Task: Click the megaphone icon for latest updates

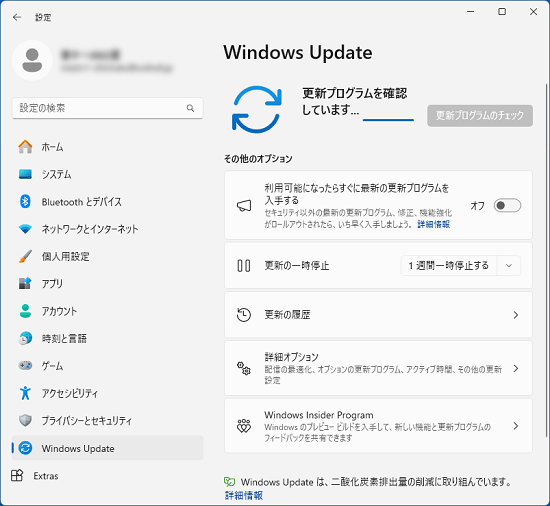Action: (244, 205)
